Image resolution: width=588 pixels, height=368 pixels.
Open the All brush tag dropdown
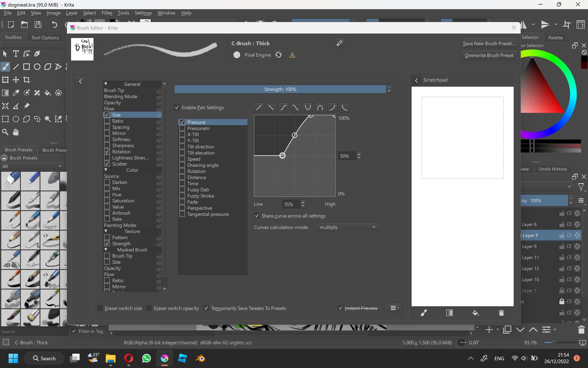[32, 166]
